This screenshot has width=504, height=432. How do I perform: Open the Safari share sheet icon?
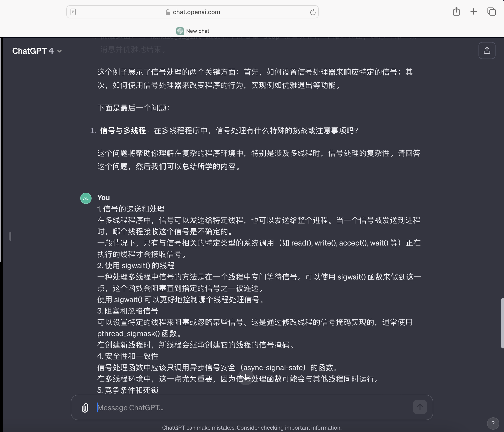(x=456, y=11)
